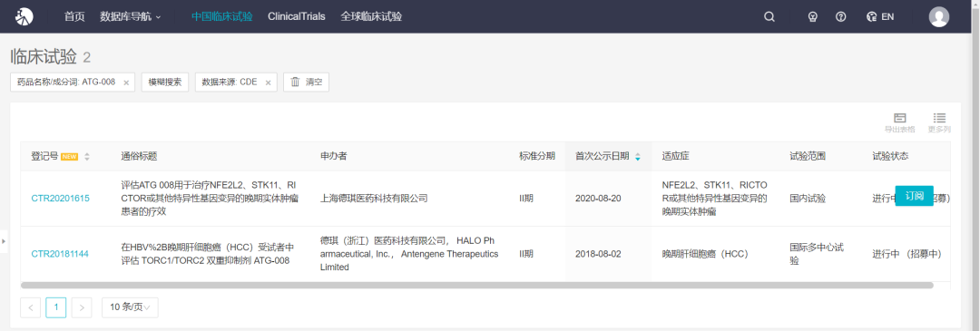Screen dimensions: 980x331
Task: Click the 试验范围 column header
Action: 808,156
